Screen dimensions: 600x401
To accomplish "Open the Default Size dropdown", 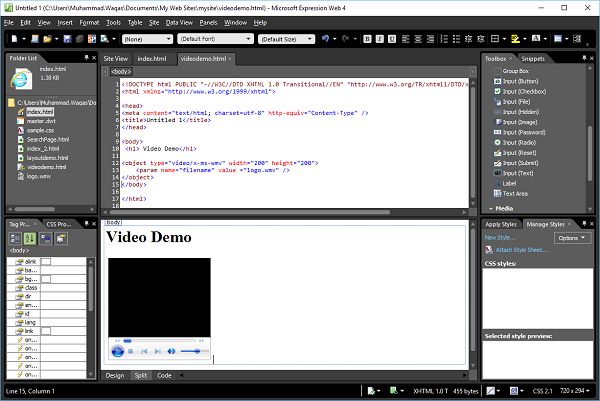I will click(x=284, y=39).
